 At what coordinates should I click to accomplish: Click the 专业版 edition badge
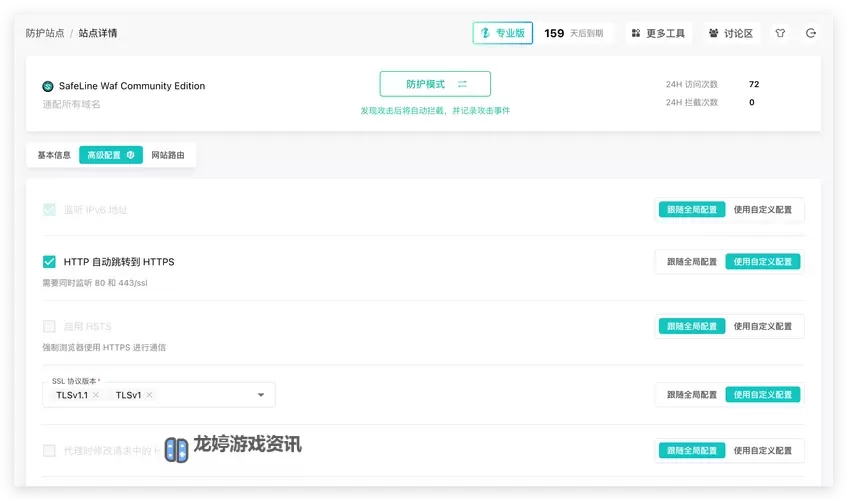(x=502, y=33)
